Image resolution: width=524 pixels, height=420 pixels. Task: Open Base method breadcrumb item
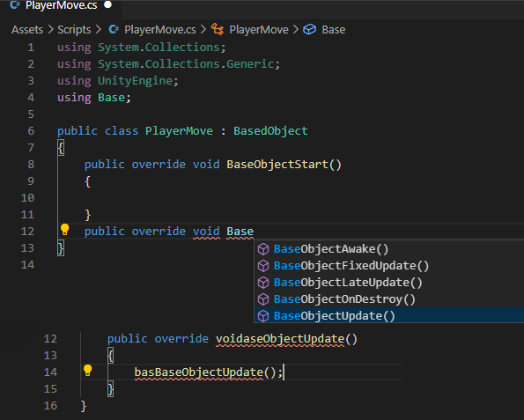coord(334,30)
